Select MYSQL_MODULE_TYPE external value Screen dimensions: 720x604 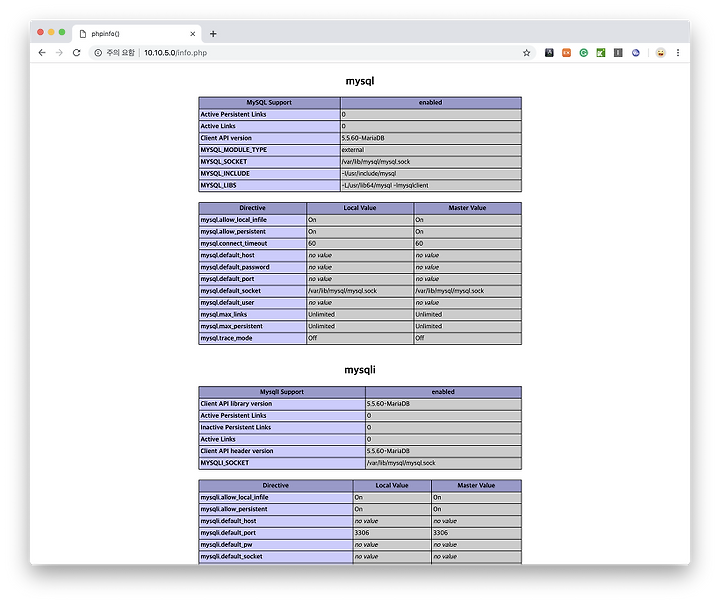coord(353,150)
